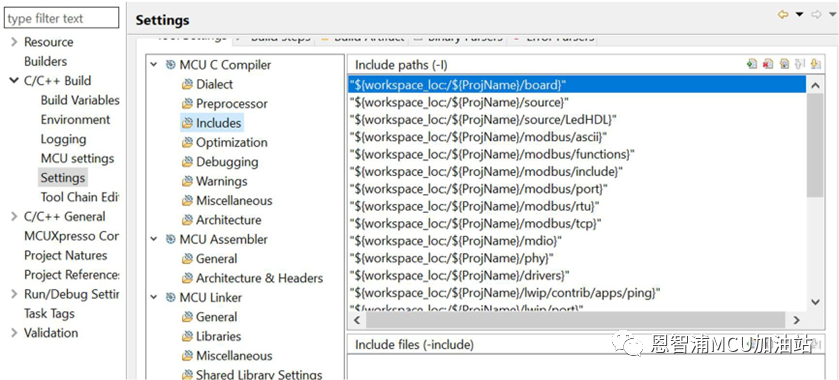Click the Edit include path icon

tap(784, 64)
